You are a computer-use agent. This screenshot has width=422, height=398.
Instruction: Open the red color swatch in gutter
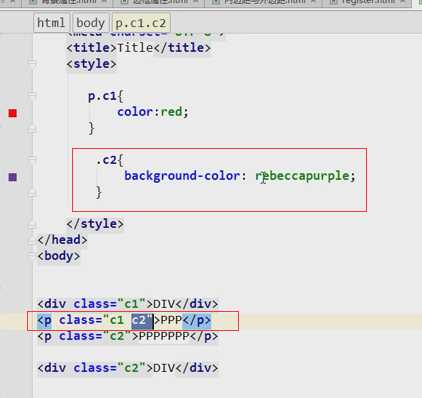13,113
